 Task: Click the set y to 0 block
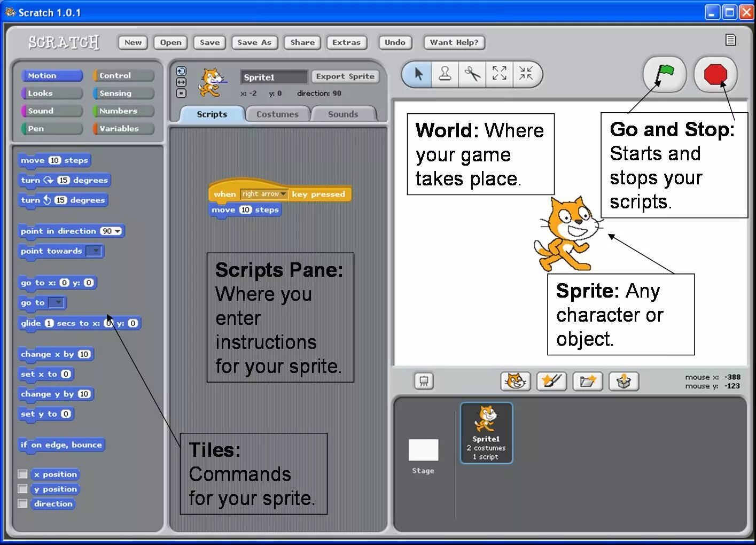46,414
